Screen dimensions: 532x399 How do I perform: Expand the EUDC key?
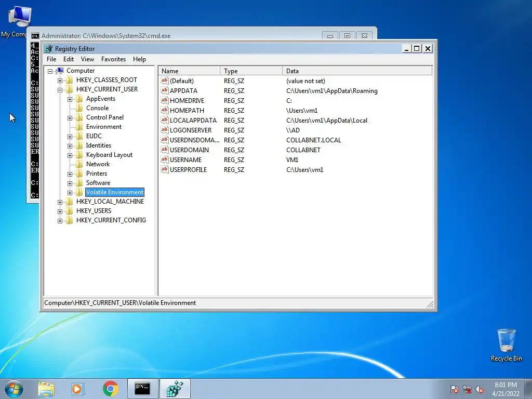tap(70, 137)
